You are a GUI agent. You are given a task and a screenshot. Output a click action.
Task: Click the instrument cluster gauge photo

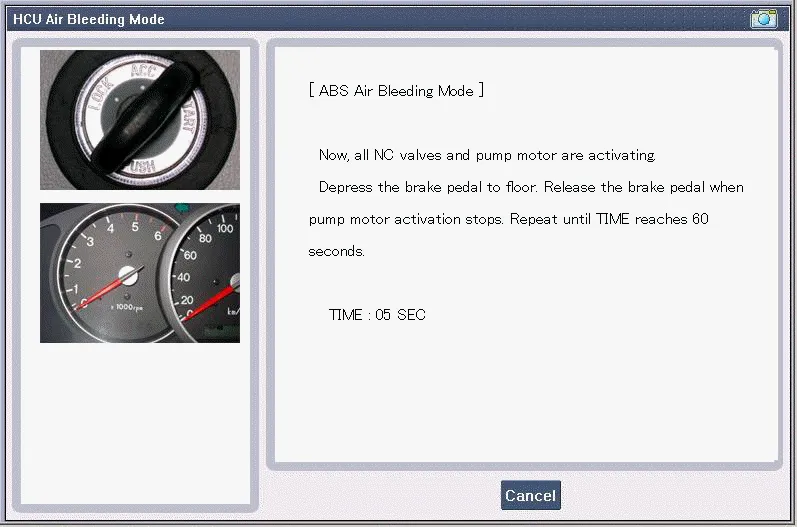point(139,273)
